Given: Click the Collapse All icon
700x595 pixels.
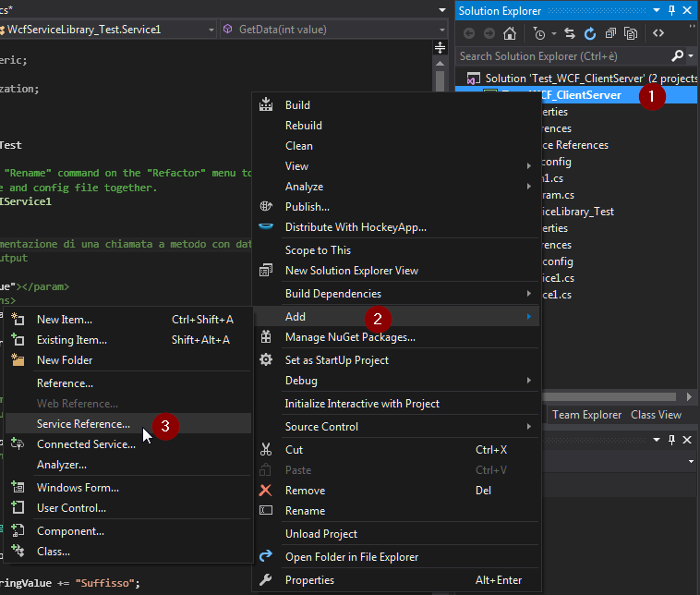Looking at the screenshot, I should tap(610, 33).
